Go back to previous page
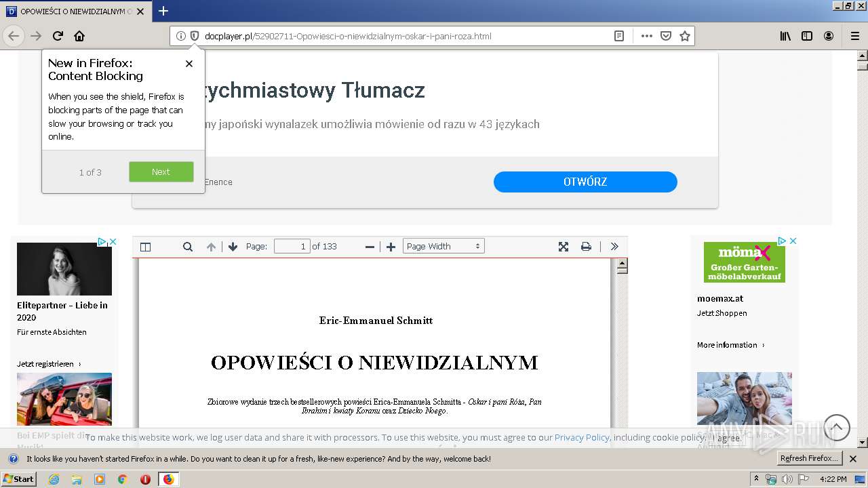The width and height of the screenshot is (868, 488). coord(14,36)
